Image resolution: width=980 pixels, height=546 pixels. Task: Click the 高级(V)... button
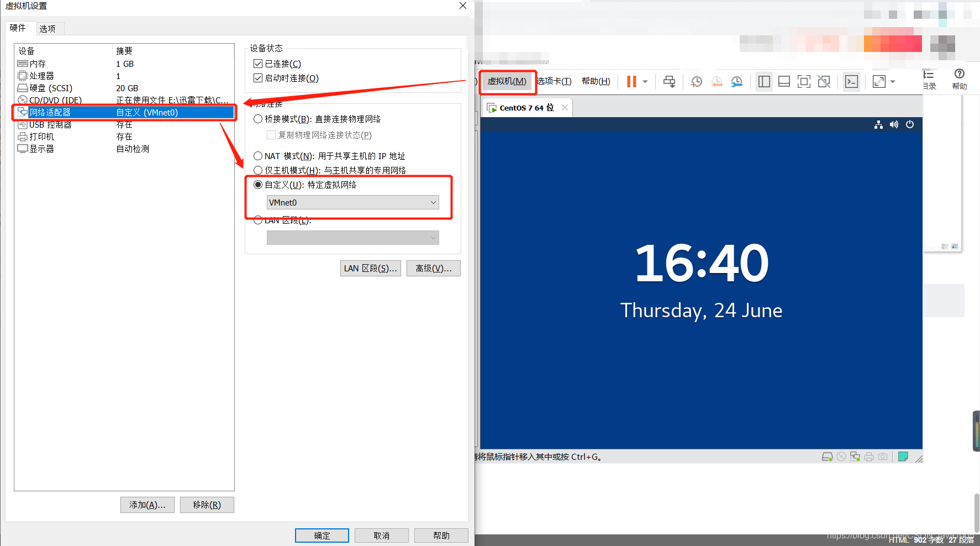(434, 268)
